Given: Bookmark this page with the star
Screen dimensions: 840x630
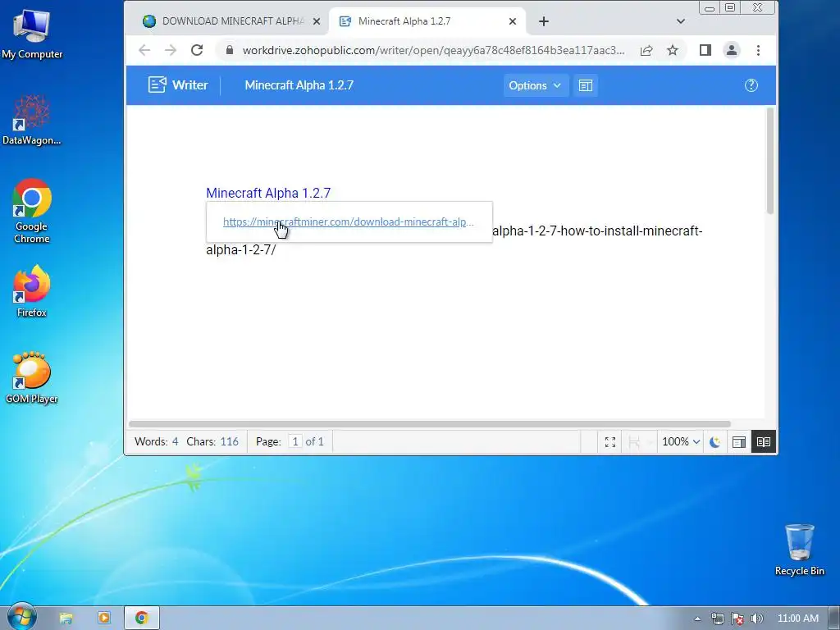Looking at the screenshot, I should [x=673, y=50].
